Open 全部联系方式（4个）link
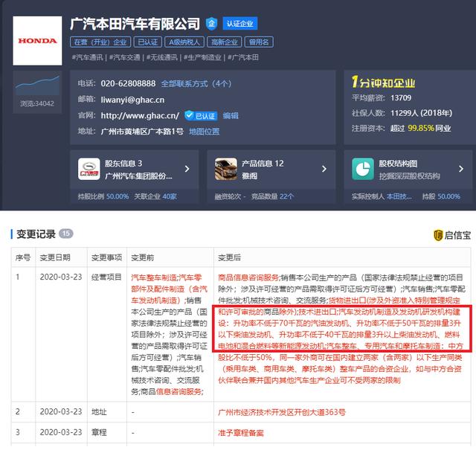Viewport: 476px width, 453px height. tap(196, 83)
